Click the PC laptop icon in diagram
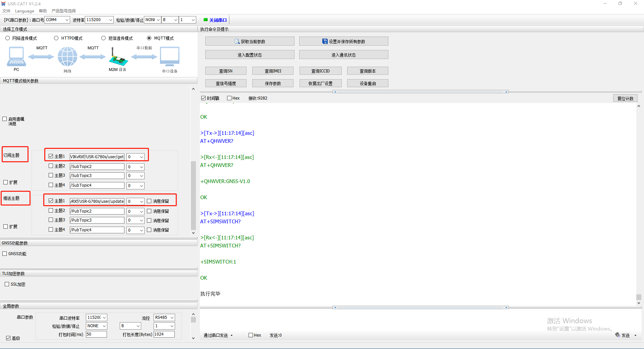The image size is (644, 349). tap(16, 56)
